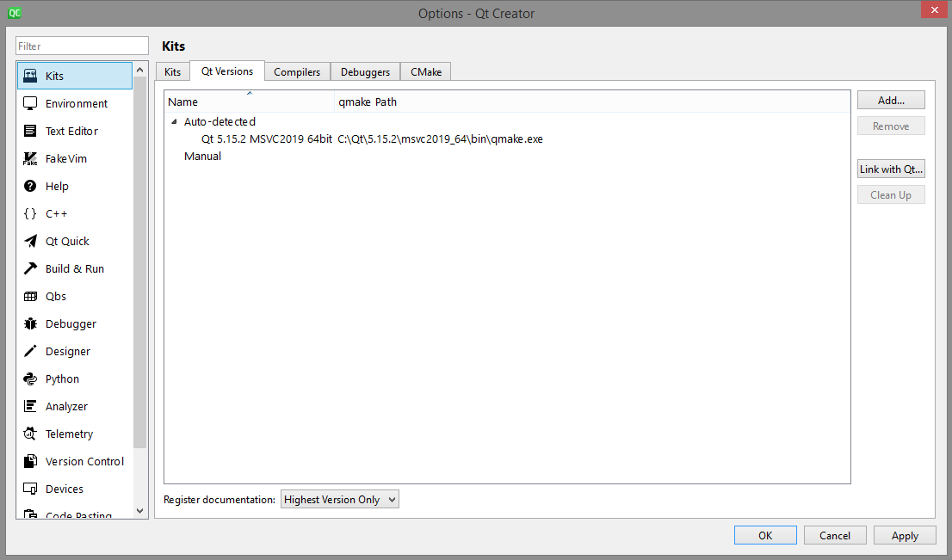Click into the Filter search field
The height and width of the screenshot is (560, 952).
click(83, 46)
